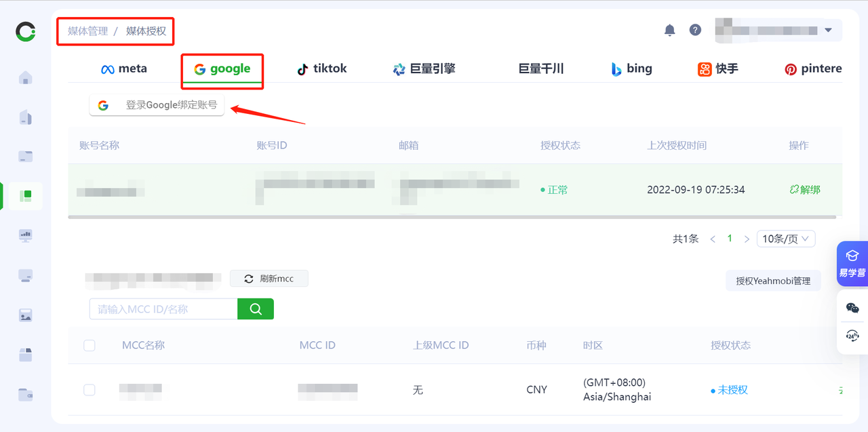The height and width of the screenshot is (432, 868).
Task: Click the notification bell icon
Action: 669,30
